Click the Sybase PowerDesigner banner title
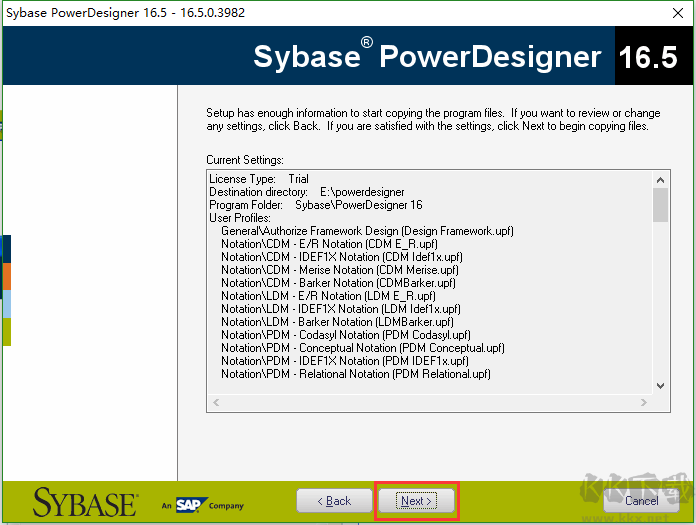Image resolution: width=696 pixels, height=525 pixels. tap(427, 56)
